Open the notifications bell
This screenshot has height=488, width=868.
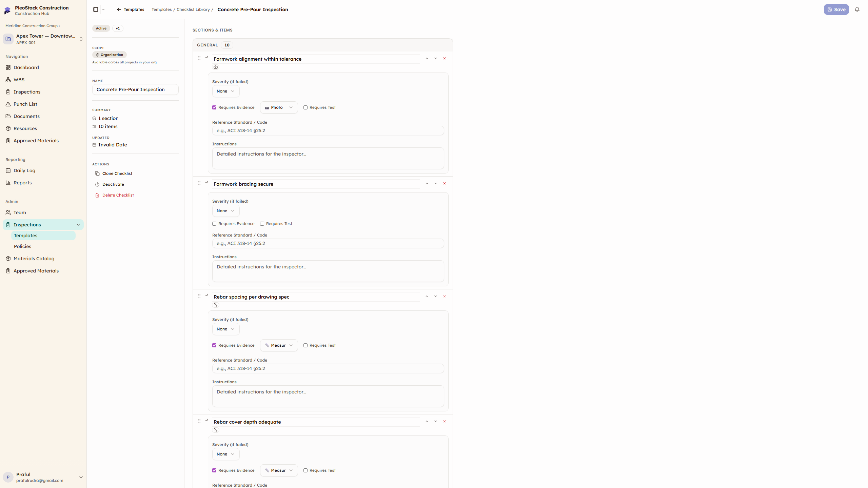857,9
